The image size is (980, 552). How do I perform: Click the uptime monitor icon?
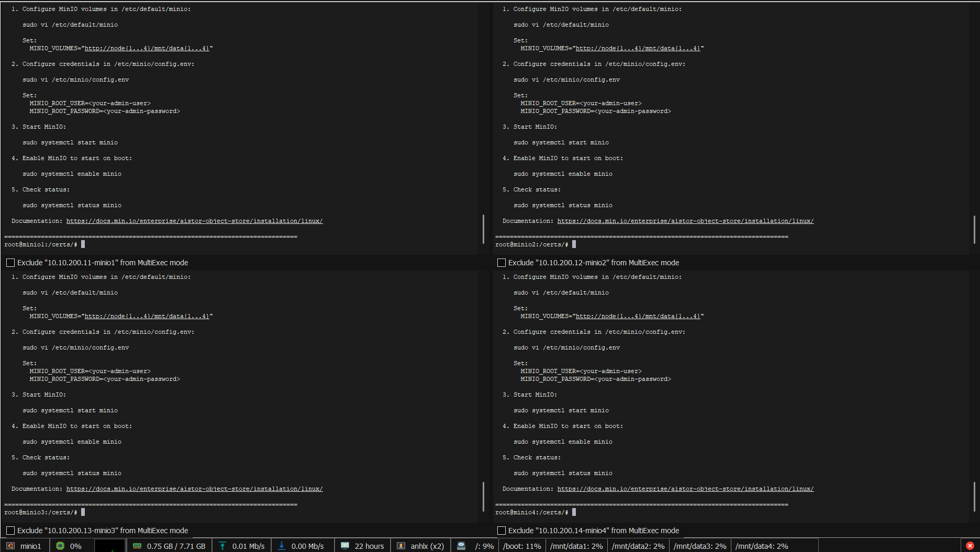coord(345,546)
